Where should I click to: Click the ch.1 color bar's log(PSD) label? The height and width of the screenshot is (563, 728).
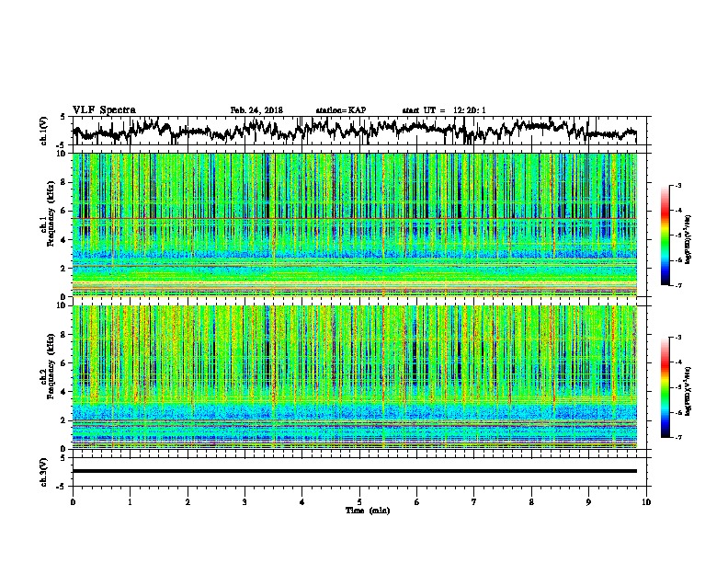coord(688,239)
